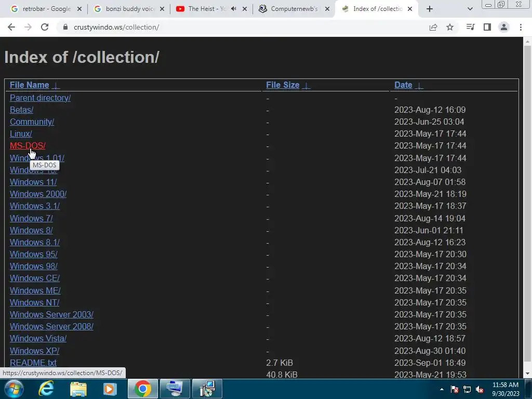Close the Index of /collection tab
The width and height of the screenshot is (532, 399).
pyautogui.click(x=410, y=9)
